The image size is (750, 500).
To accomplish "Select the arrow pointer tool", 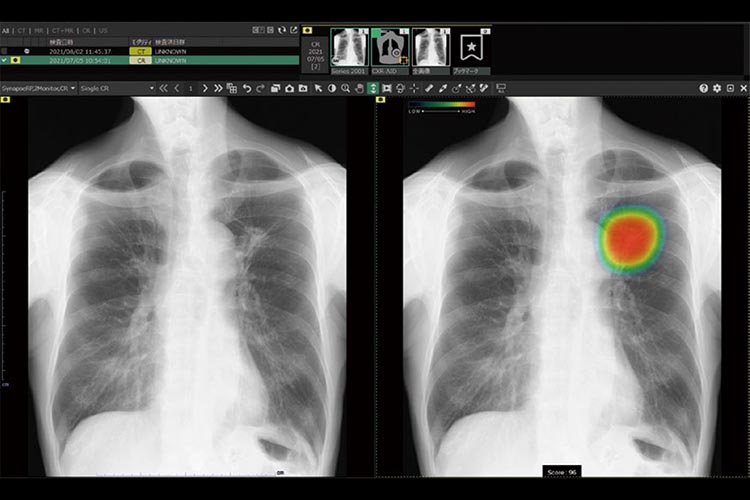I will click(318, 88).
